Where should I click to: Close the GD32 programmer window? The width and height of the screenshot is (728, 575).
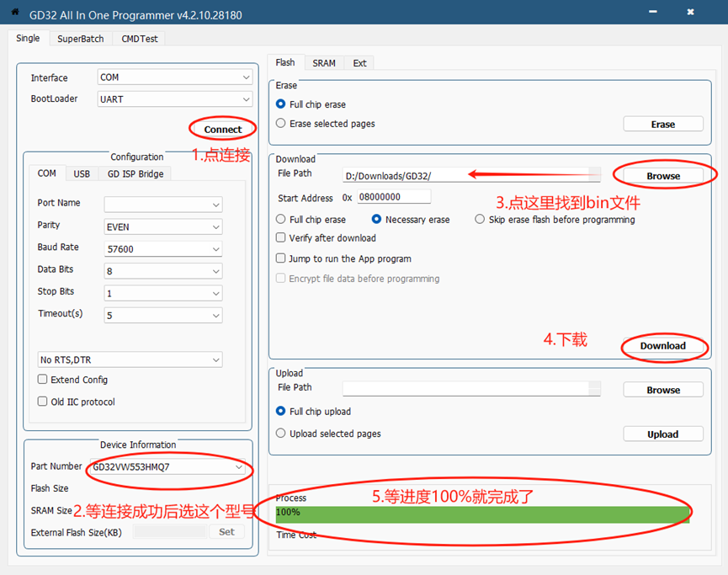click(x=690, y=13)
